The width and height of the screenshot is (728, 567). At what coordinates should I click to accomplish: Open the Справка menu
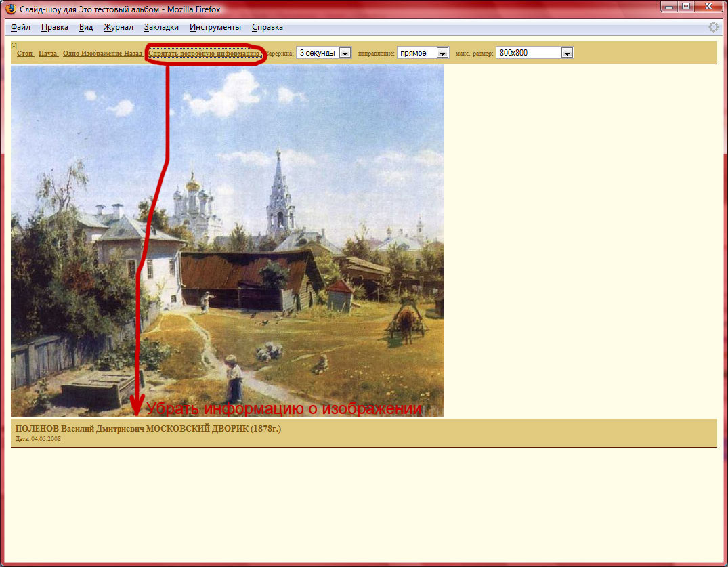(267, 27)
